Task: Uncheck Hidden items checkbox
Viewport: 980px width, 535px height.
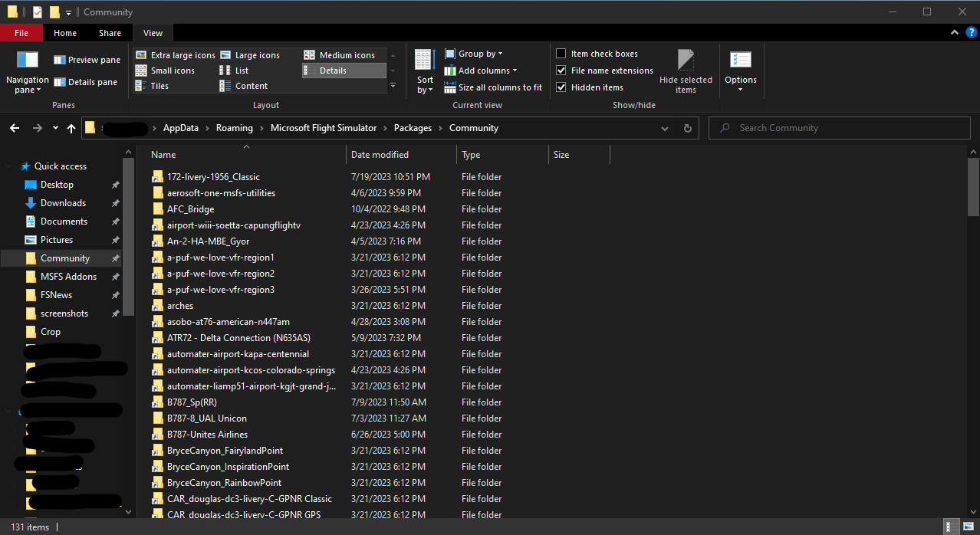Action: (x=561, y=87)
